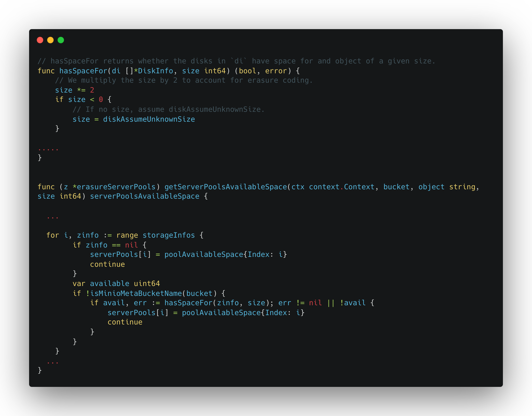
Task: Click the red close window dot
Action: point(40,40)
